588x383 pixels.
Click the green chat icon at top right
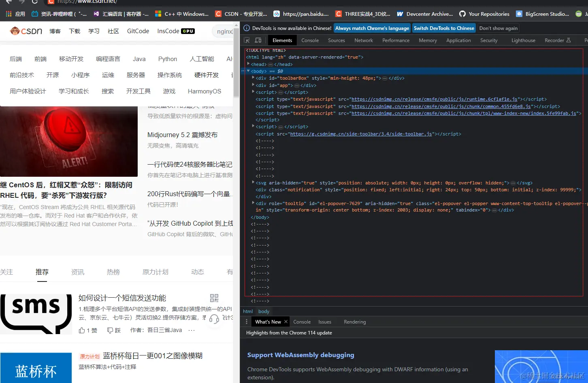(x=578, y=13)
